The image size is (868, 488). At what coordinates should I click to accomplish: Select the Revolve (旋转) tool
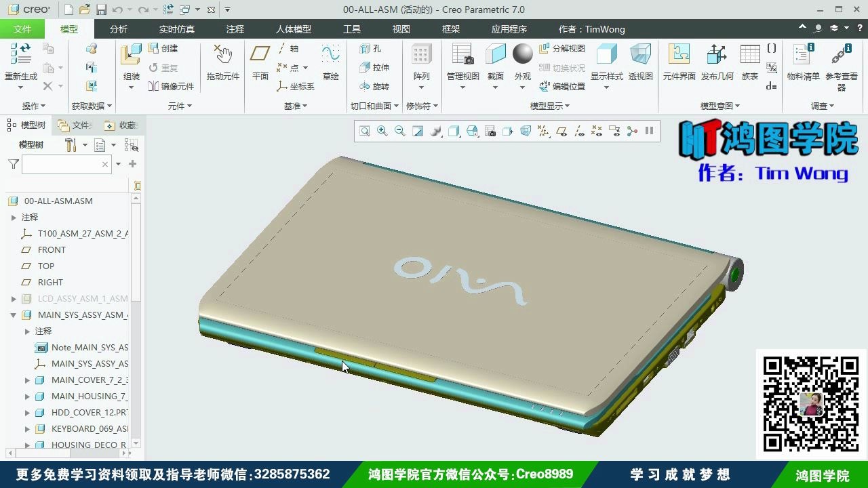(374, 86)
